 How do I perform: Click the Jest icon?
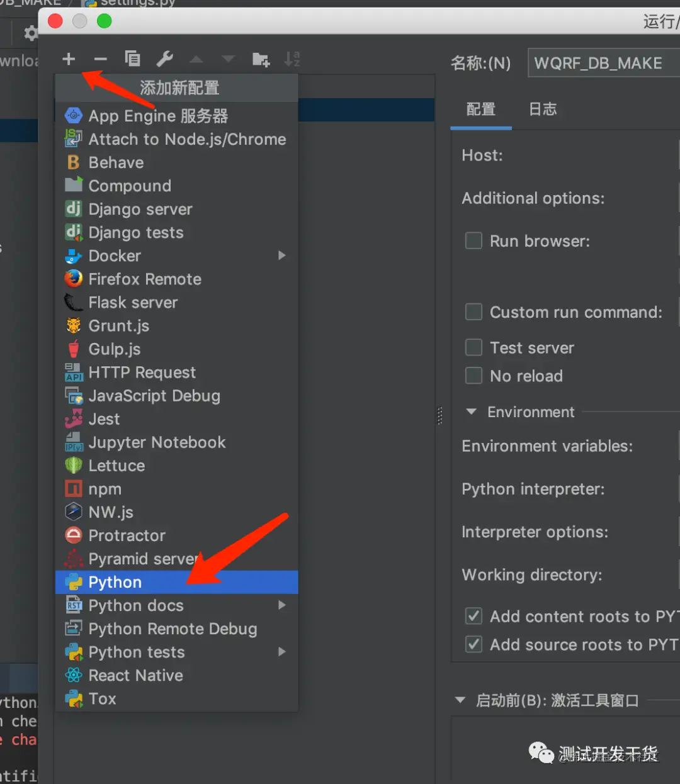click(74, 419)
